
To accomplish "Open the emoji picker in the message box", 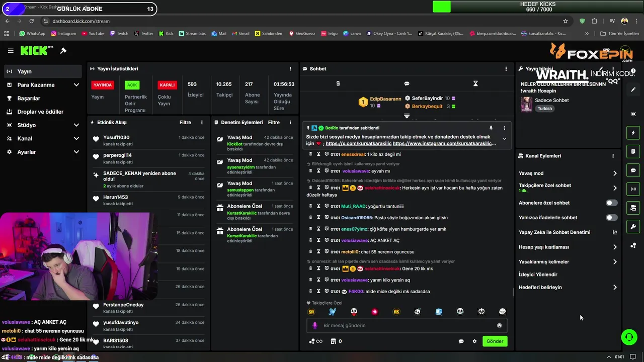I will tap(499, 326).
